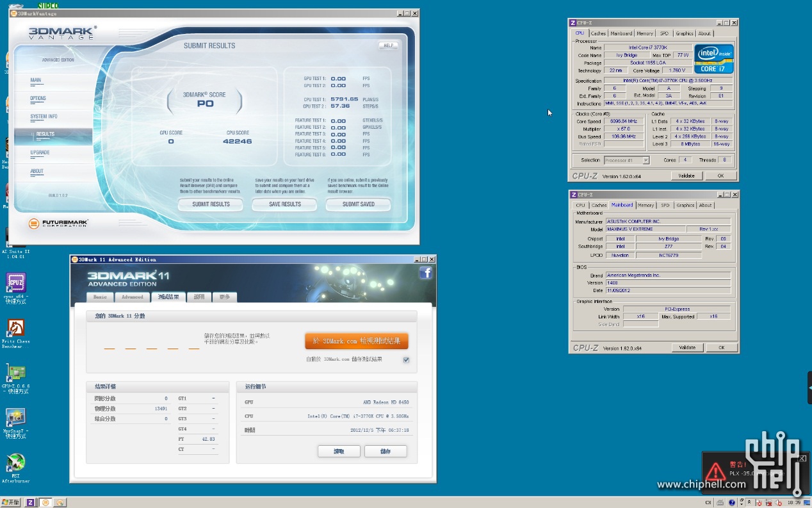Screen dimensions: 812x508
Task: Toggle the auto-save results to 3DMark.com checkbox
Action: click(x=406, y=360)
